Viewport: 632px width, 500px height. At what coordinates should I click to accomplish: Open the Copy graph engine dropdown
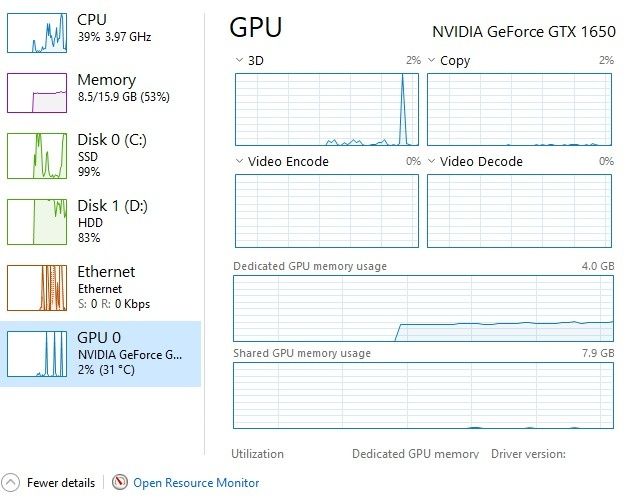point(432,61)
